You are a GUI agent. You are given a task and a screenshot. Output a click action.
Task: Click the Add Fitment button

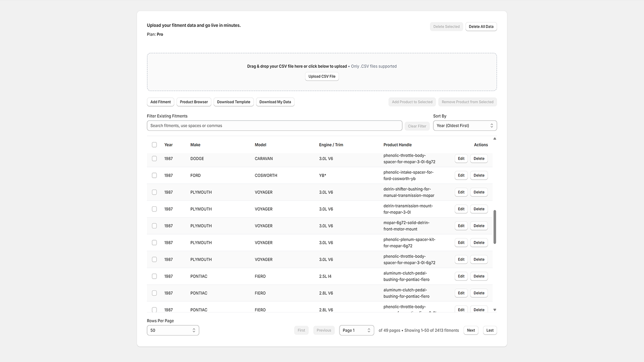point(161,102)
